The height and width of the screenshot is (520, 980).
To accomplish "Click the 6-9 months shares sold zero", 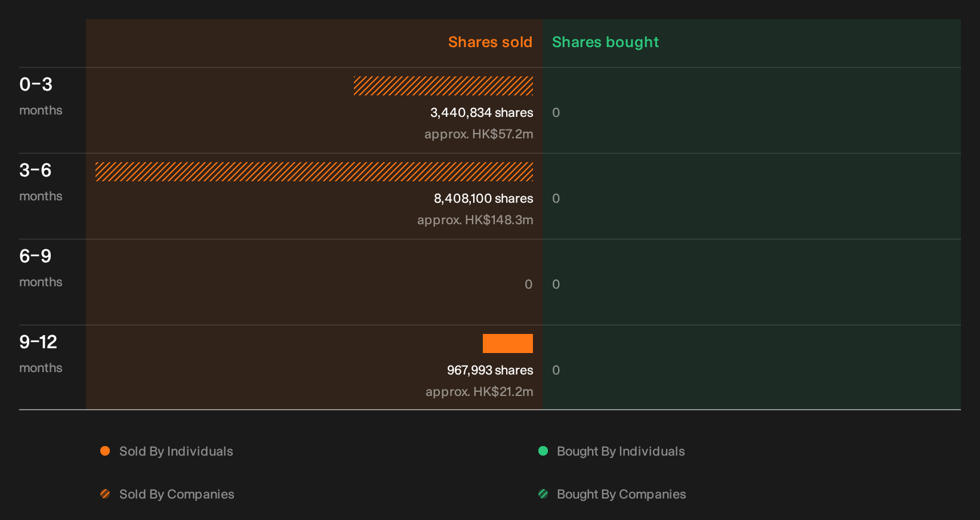I will pos(528,284).
